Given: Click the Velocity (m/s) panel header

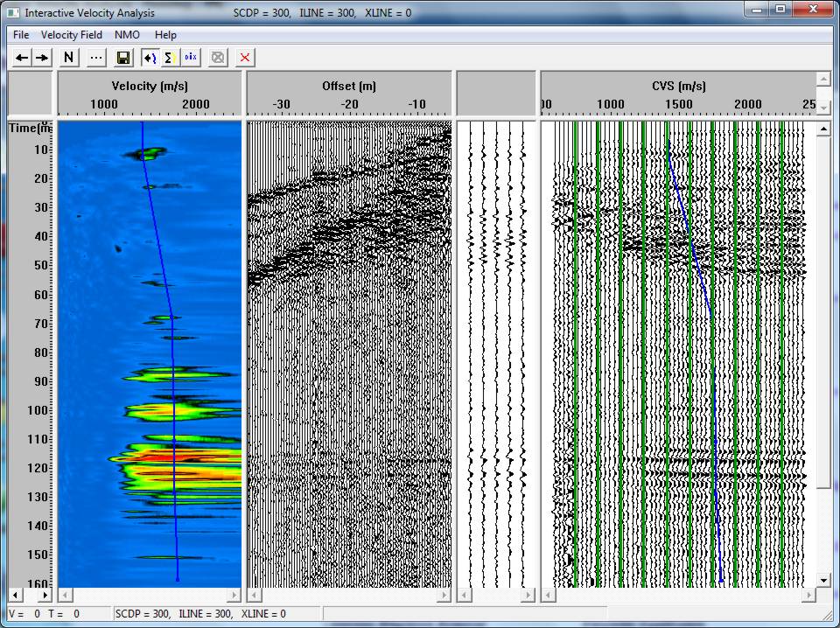Looking at the screenshot, I should point(150,86).
